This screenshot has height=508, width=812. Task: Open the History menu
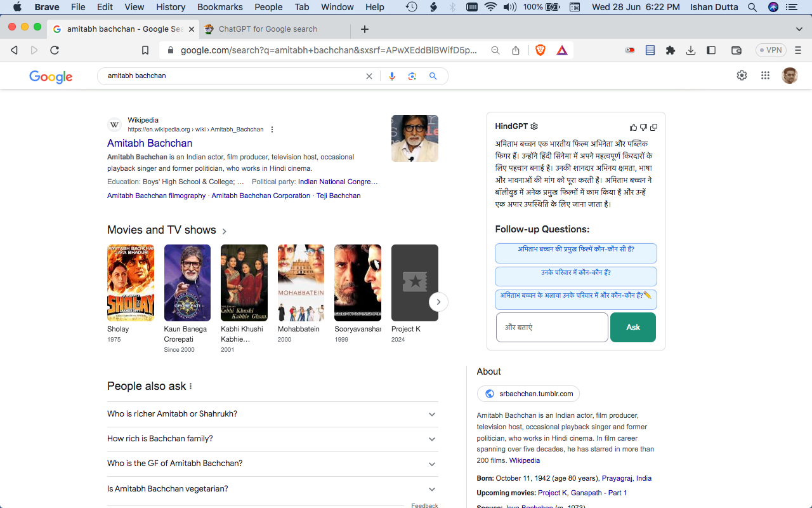point(170,7)
